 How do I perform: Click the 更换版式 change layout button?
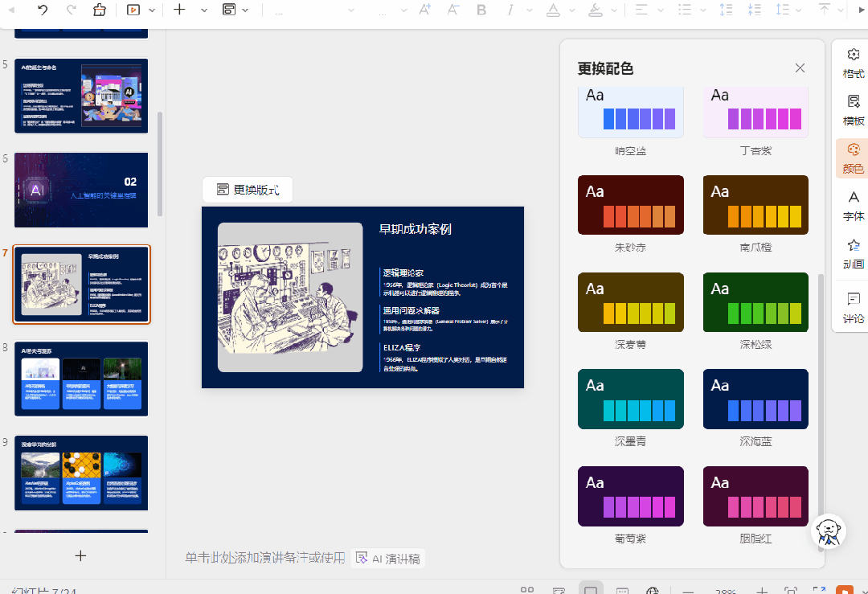[248, 190]
